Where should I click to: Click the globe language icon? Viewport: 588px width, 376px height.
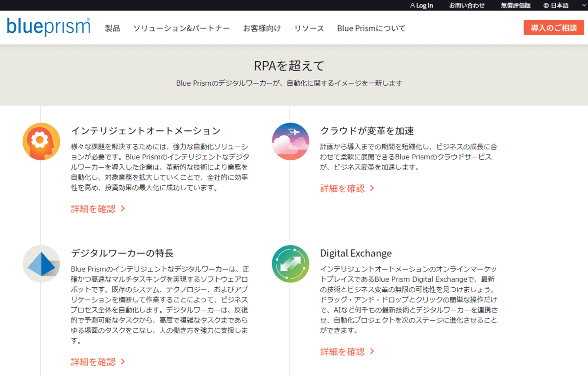tap(546, 5)
